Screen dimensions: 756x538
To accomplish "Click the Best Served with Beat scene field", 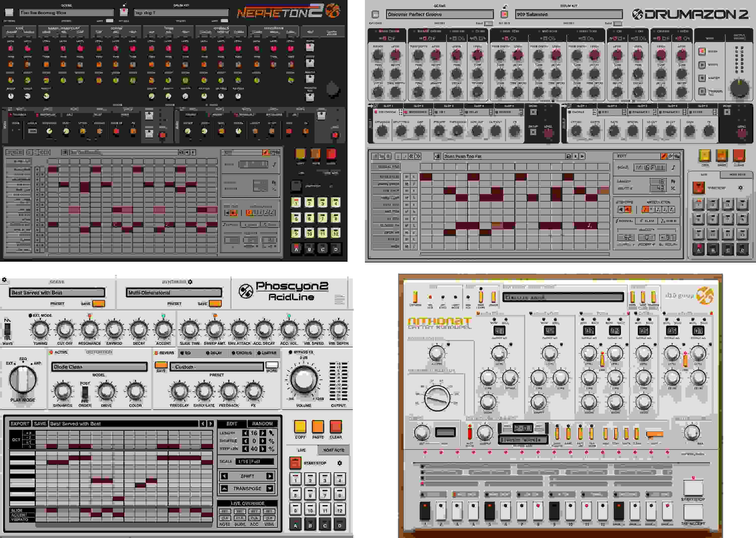I will point(57,293).
